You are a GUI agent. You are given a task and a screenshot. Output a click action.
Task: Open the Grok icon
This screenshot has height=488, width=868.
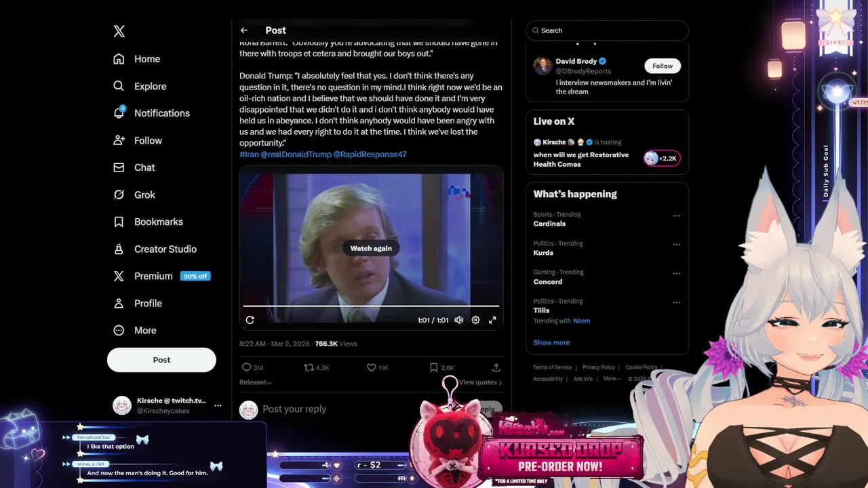(x=119, y=195)
